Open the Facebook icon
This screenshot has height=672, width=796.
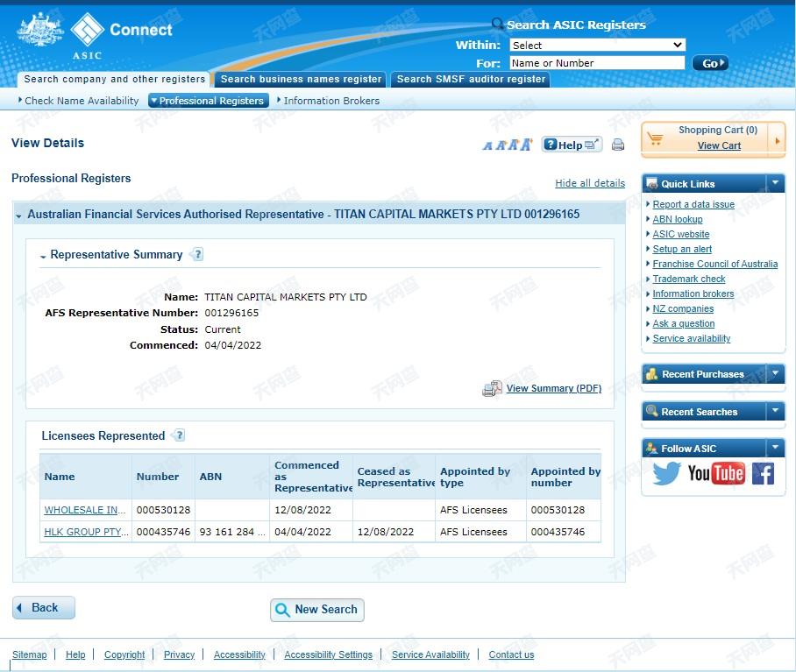click(x=763, y=473)
